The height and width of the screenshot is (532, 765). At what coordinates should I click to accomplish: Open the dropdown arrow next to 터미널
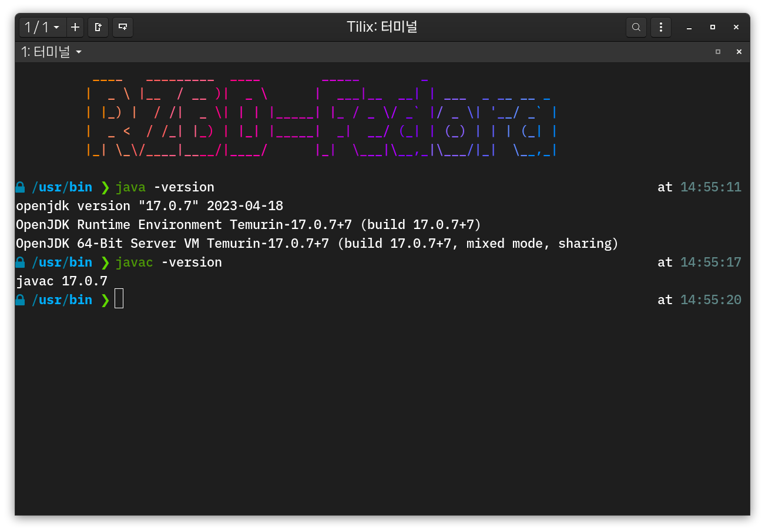click(x=79, y=52)
